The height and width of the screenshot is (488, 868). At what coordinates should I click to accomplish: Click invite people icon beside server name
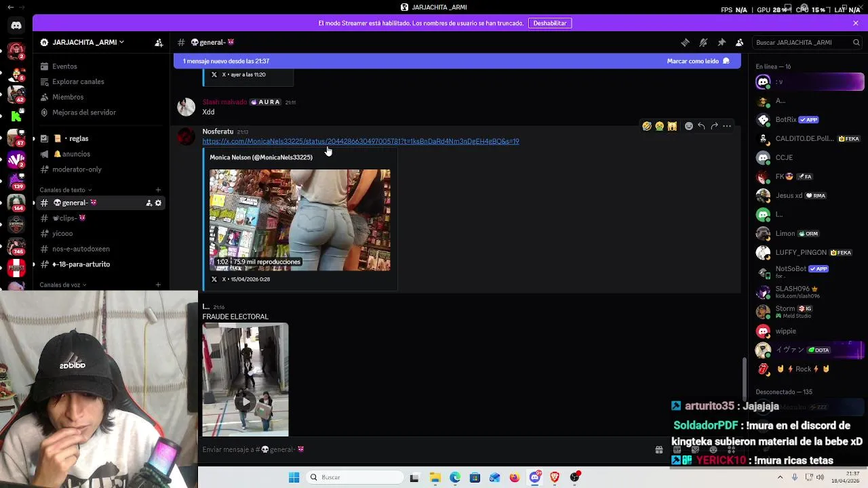pos(159,42)
